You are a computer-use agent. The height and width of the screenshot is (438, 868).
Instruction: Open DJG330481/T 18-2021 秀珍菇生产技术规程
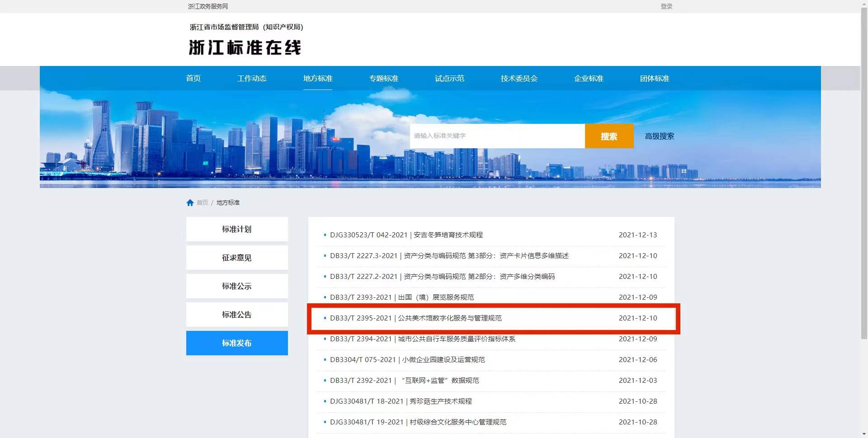401,401
